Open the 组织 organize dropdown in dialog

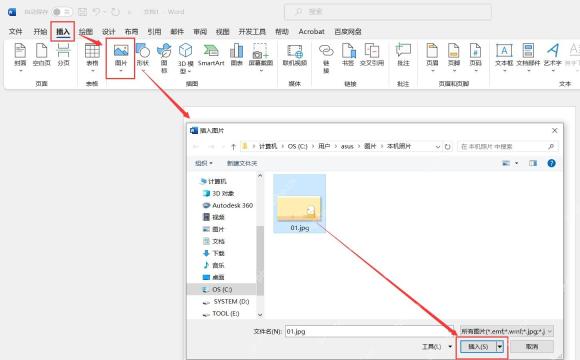204,163
